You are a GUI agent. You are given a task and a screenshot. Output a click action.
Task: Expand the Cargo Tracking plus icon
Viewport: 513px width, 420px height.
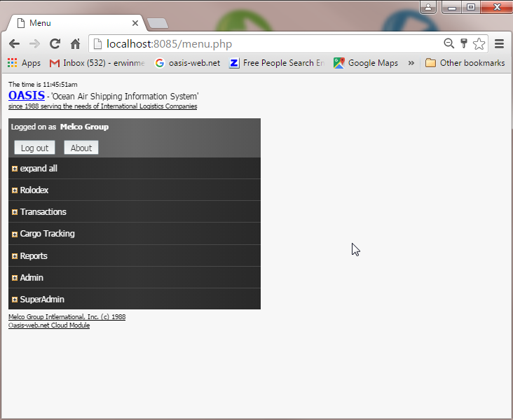pyautogui.click(x=15, y=234)
